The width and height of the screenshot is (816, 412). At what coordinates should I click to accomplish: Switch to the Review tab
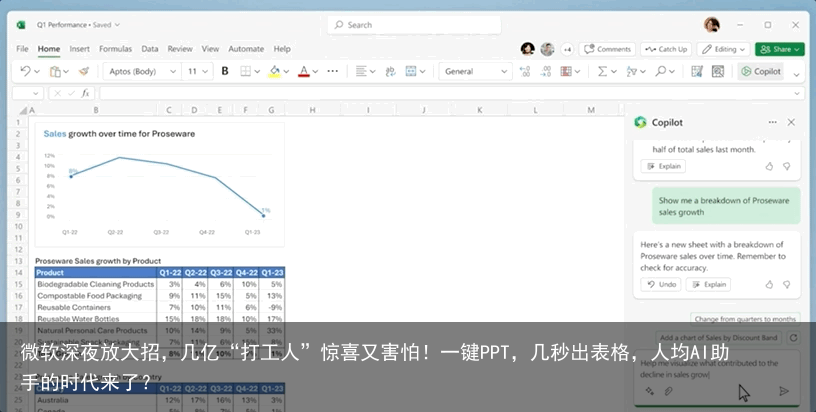point(180,49)
